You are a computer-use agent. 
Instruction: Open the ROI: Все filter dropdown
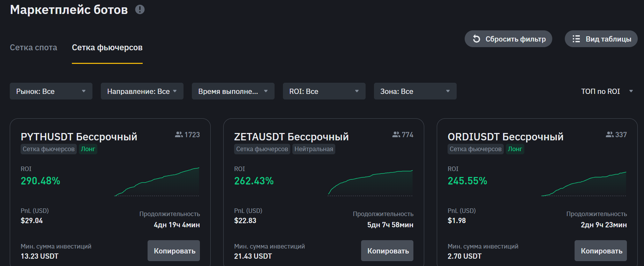(324, 91)
